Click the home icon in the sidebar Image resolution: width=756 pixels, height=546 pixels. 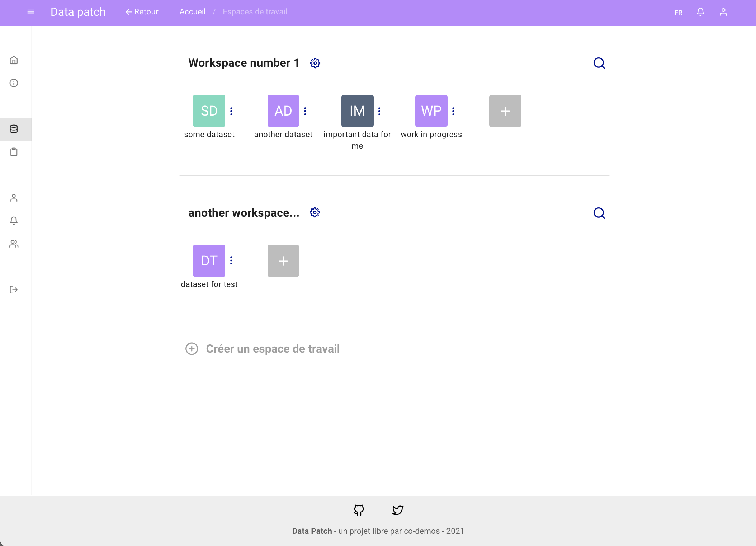pyautogui.click(x=14, y=60)
